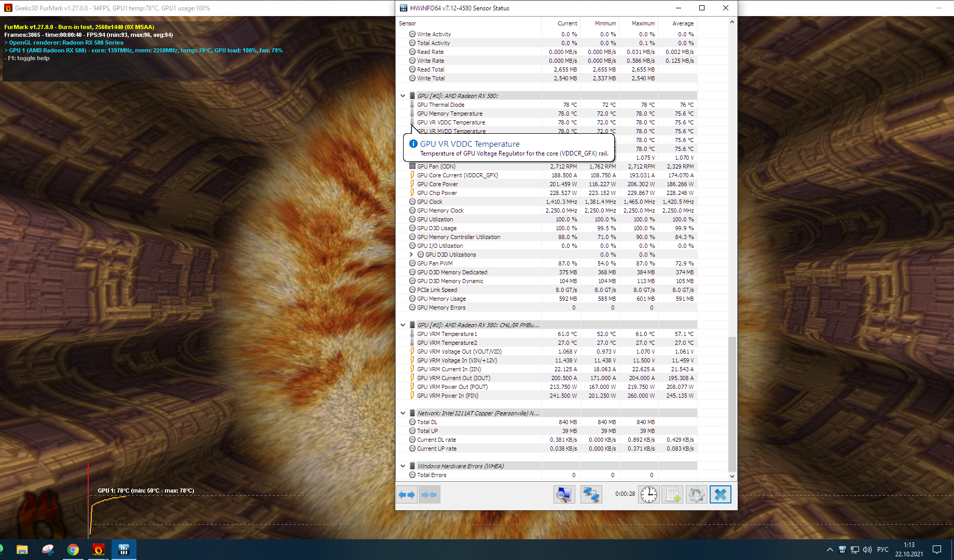Click the thermometer icon of GPU VRM Temperature1
The height and width of the screenshot is (560, 954).
pyautogui.click(x=412, y=334)
